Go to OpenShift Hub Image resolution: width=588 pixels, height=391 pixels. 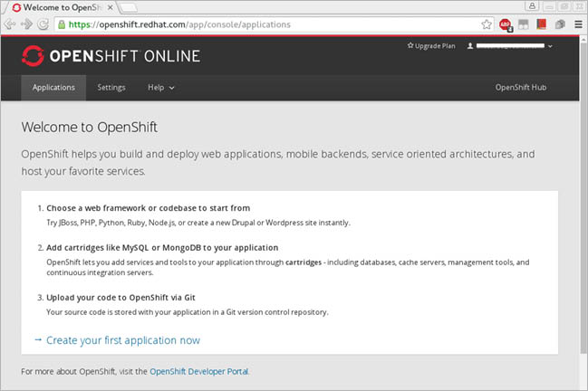[521, 88]
